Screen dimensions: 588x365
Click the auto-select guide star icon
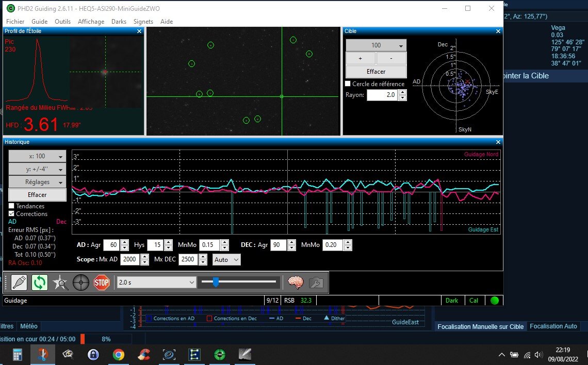coord(60,282)
